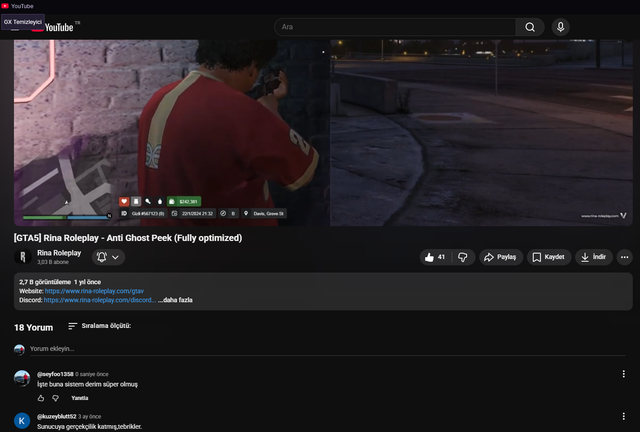This screenshot has width=640, height=432.
Task: Open Rina Roleplay channel avatar
Action: pyautogui.click(x=23, y=257)
